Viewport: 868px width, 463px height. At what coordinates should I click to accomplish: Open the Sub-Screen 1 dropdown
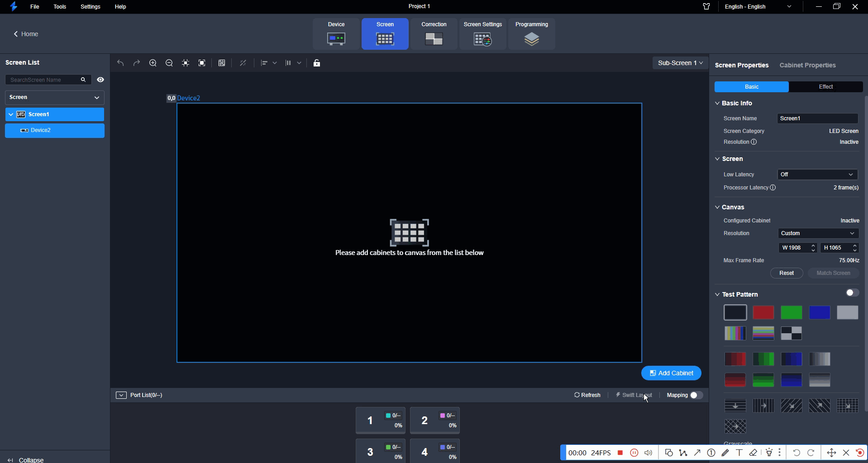(x=680, y=63)
